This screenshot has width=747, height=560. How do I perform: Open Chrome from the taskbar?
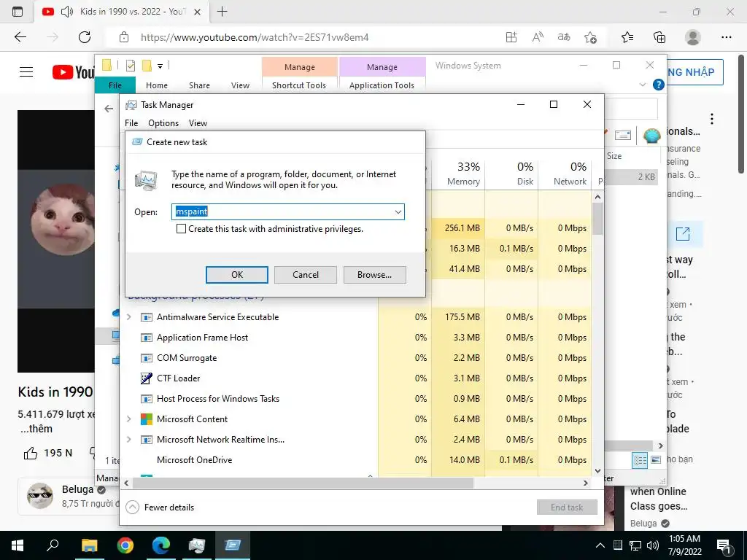[x=125, y=545]
